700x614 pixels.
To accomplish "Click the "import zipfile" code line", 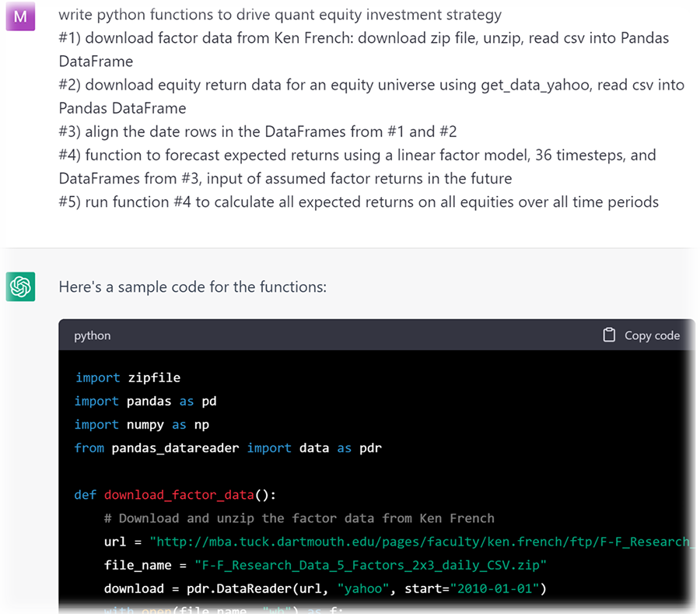I will pyautogui.click(x=126, y=377).
